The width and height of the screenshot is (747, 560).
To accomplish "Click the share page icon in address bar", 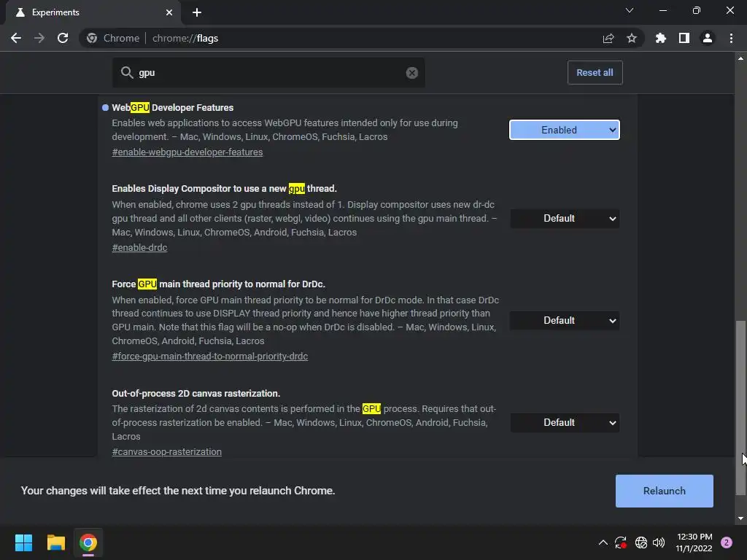I will (608, 38).
